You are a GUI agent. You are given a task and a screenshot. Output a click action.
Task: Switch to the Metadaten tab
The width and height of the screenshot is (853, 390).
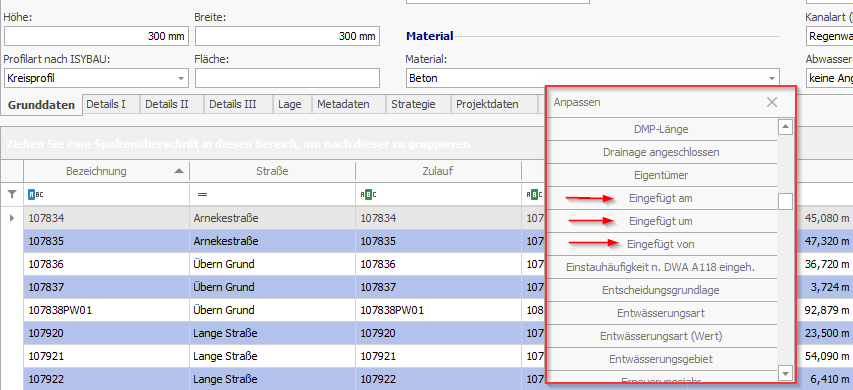pyautogui.click(x=348, y=104)
